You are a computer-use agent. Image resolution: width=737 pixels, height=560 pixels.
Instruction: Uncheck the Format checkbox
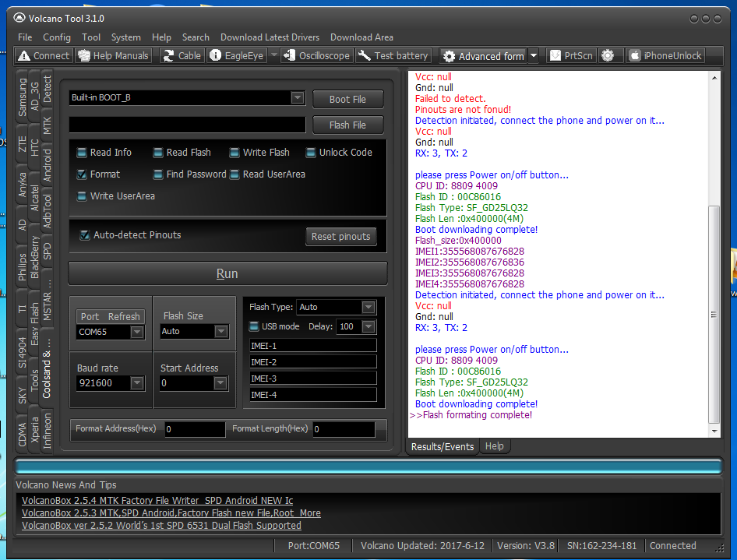click(x=82, y=174)
